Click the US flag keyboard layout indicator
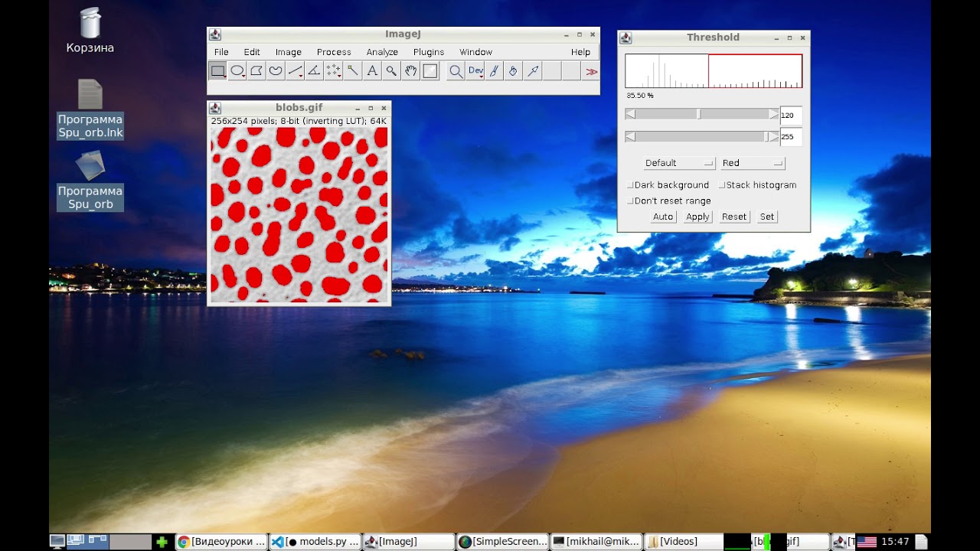 tap(866, 542)
